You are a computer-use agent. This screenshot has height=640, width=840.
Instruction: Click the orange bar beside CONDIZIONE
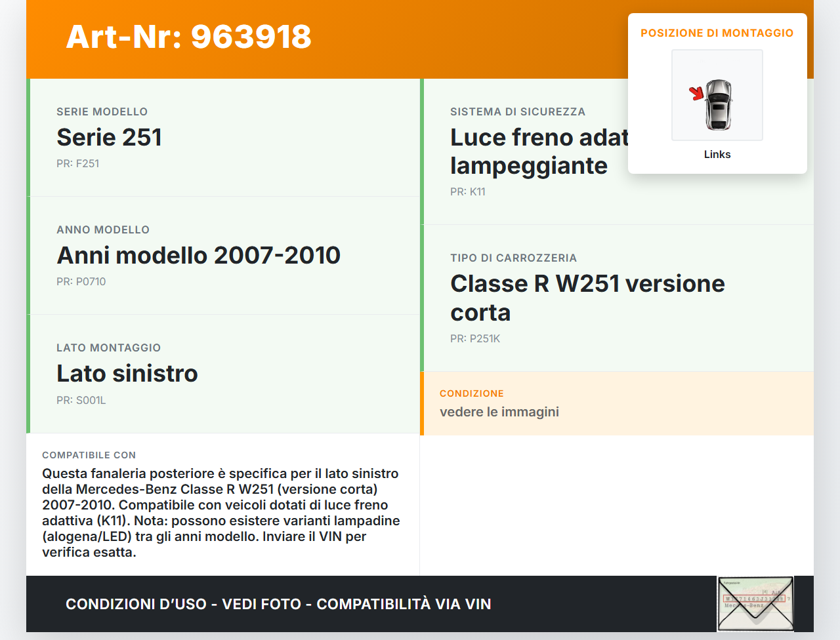tap(421, 403)
